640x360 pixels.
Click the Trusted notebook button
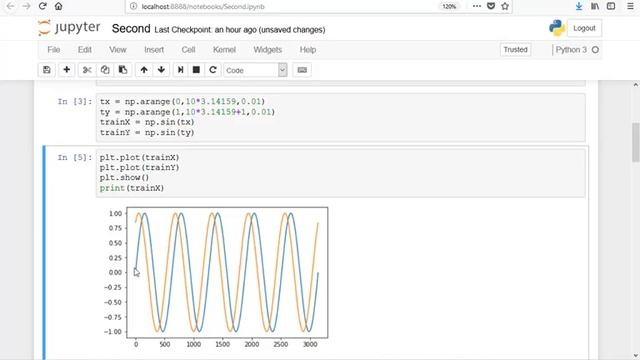click(x=515, y=50)
